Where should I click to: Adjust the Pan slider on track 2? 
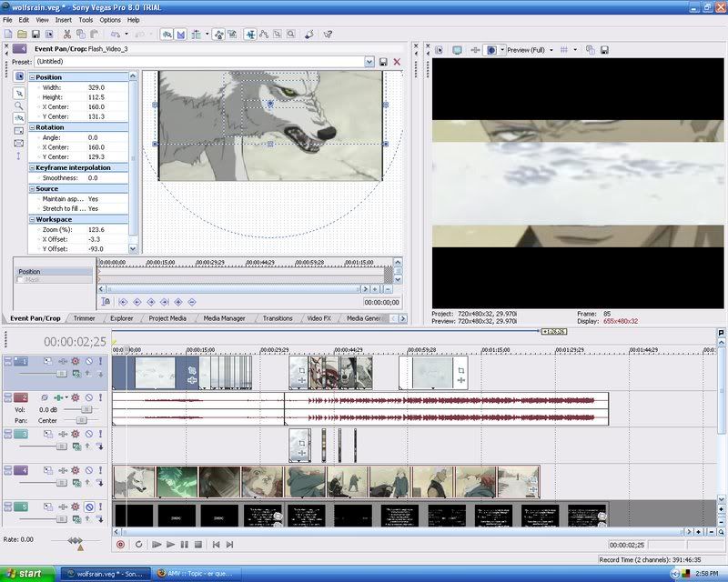click(x=82, y=420)
